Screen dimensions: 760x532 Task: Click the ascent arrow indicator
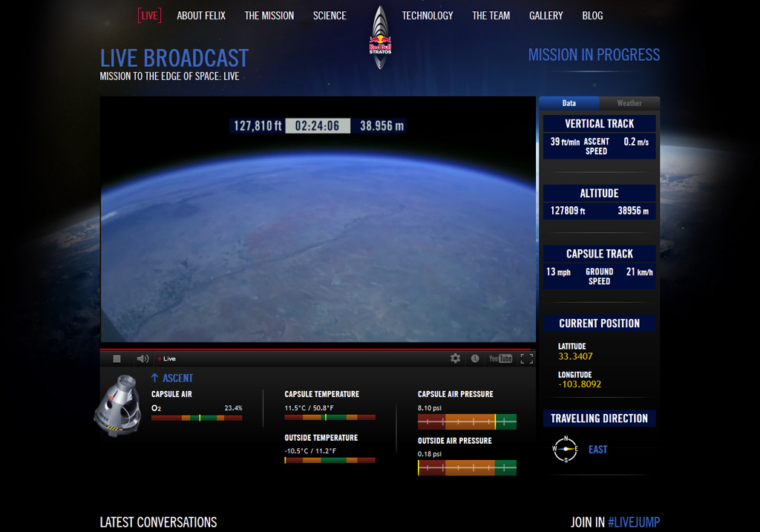pos(154,378)
